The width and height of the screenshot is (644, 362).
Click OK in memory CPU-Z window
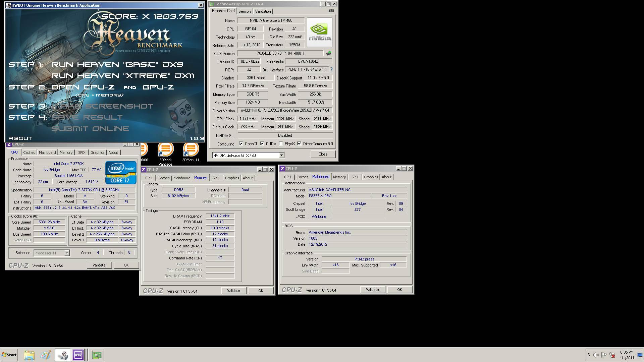point(261,291)
